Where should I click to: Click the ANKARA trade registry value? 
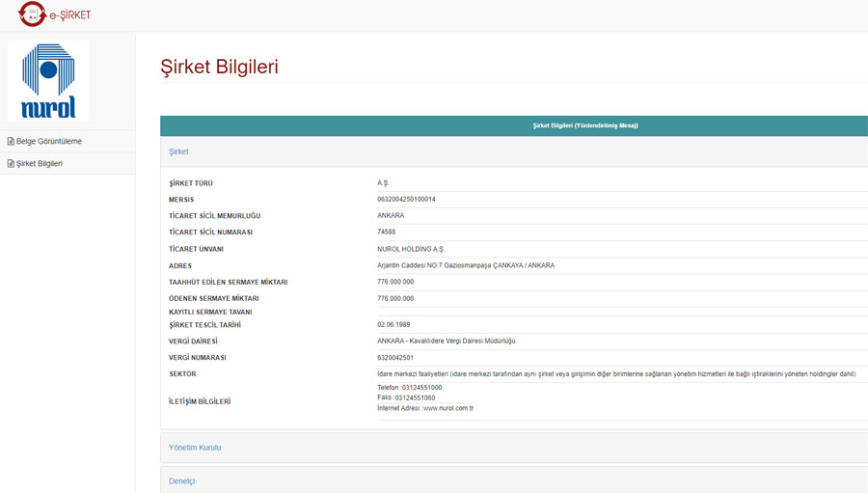[391, 215]
